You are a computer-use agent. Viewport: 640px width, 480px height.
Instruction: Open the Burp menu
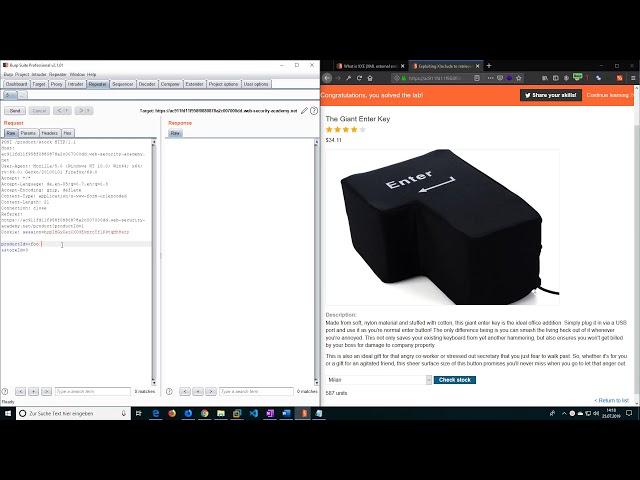coord(8,75)
